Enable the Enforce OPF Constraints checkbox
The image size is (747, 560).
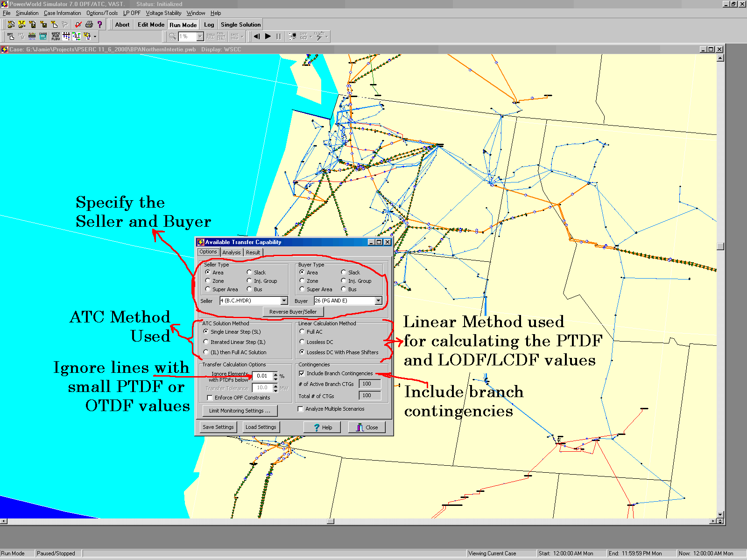210,398
